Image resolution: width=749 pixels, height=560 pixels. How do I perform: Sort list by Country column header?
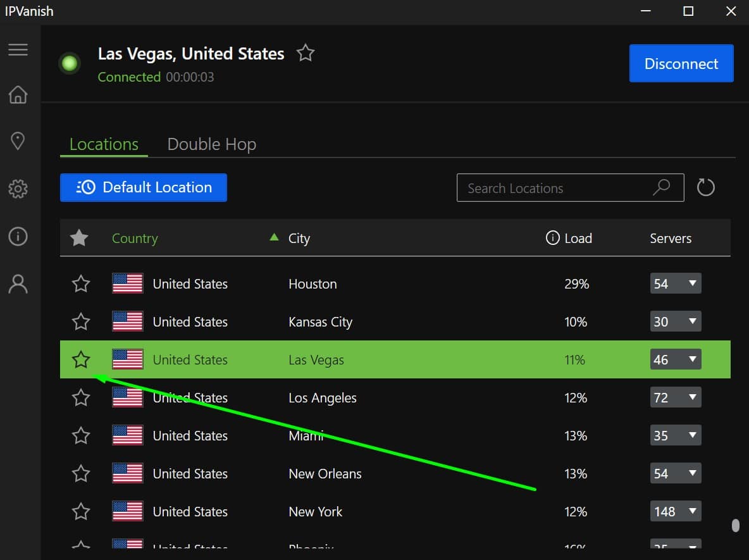(135, 238)
